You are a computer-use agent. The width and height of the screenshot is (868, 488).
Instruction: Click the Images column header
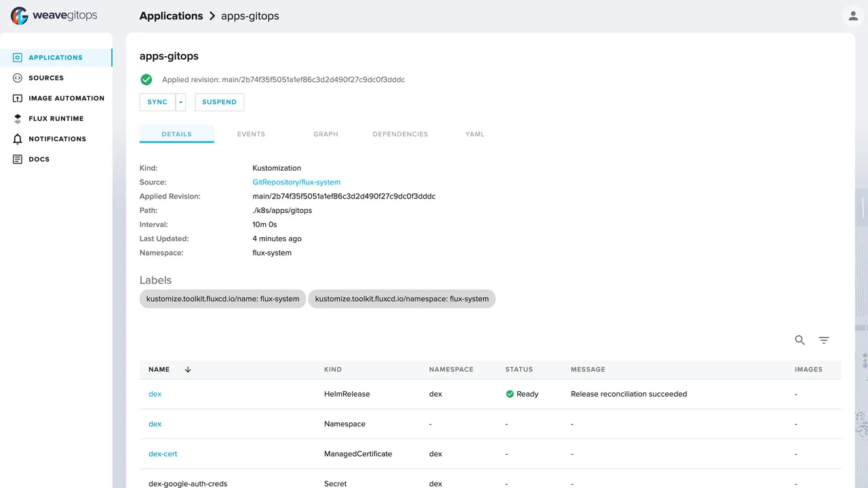(x=808, y=369)
